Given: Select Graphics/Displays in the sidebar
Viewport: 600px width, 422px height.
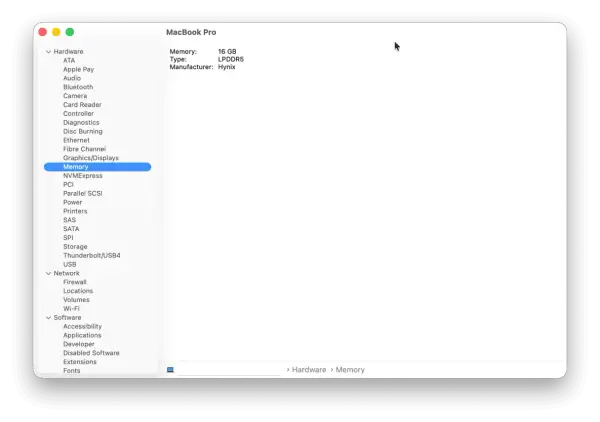Looking at the screenshot, I should pos(91,158).
